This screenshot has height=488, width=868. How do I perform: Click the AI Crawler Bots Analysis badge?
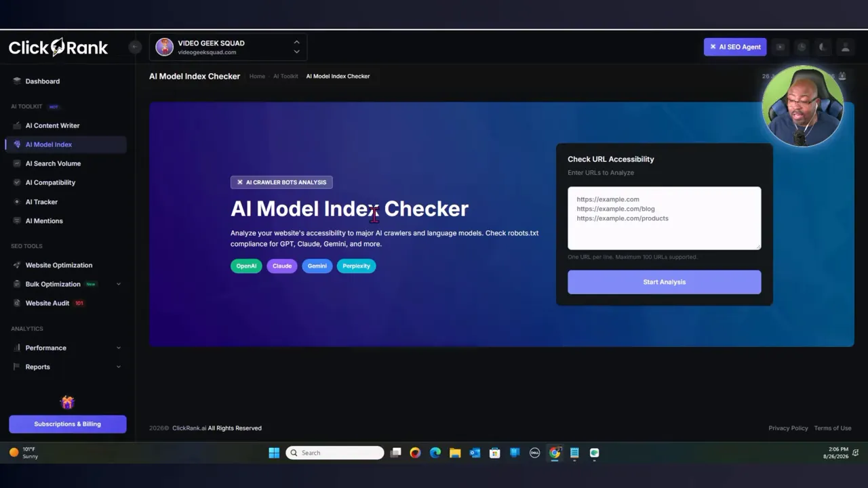click(x=281, y=182)
